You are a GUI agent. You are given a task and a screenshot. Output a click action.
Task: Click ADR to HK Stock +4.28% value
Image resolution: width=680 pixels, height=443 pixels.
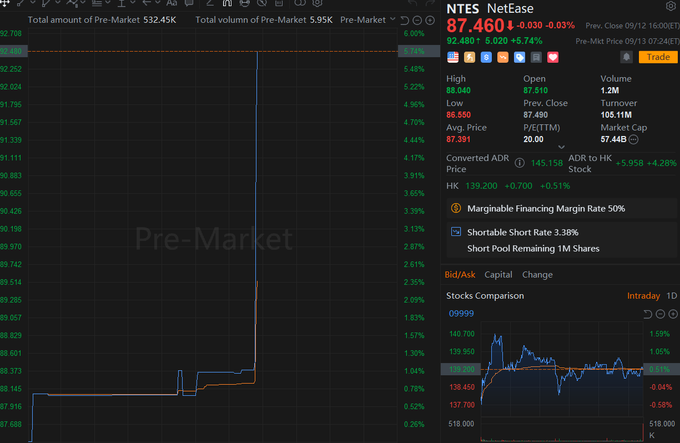[x=661, y=163]
